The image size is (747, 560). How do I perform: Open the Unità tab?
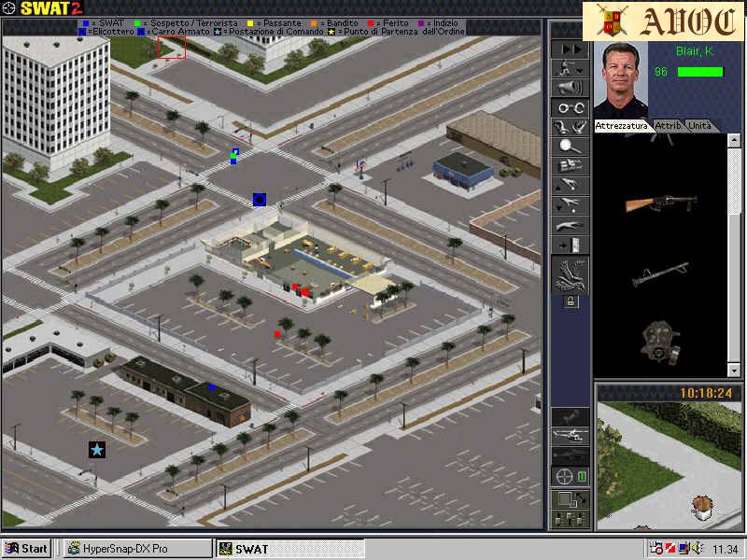pos(699,125)
